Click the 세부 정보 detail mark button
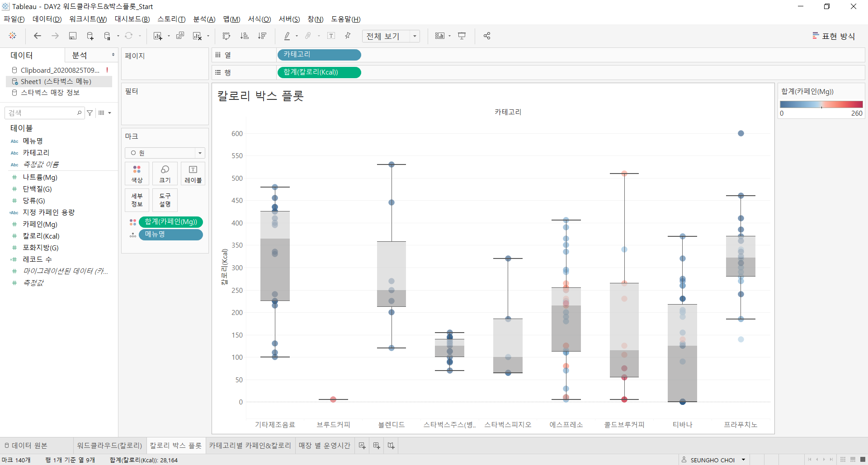 click(137, 200)
